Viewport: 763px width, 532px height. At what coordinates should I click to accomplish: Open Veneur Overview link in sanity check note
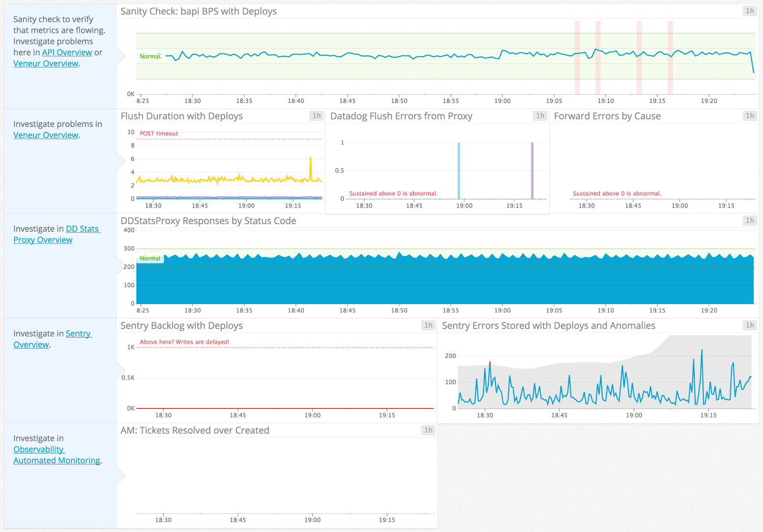[46, 63]
